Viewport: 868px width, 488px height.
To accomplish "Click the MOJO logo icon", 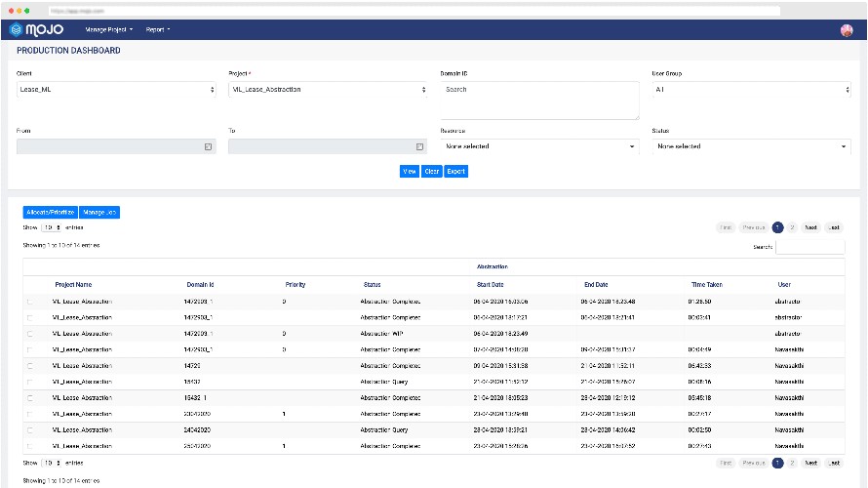I will pos(17,29).
